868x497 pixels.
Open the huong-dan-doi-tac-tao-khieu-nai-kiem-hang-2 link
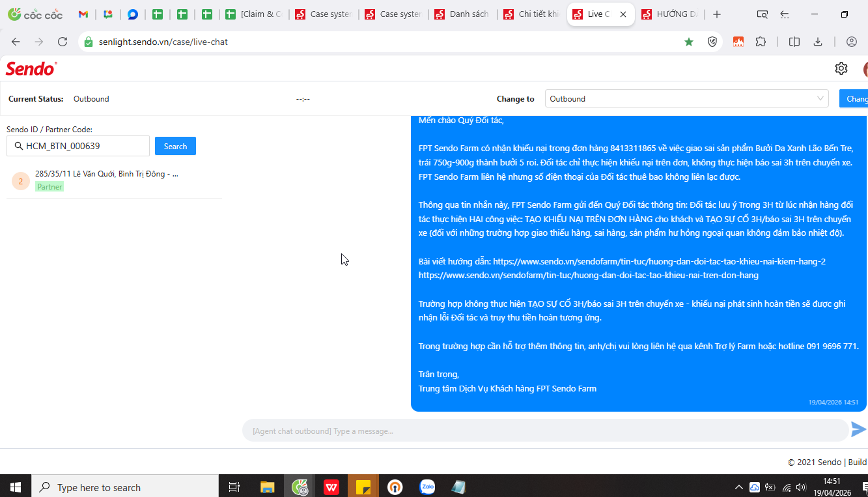coord(659,261)
